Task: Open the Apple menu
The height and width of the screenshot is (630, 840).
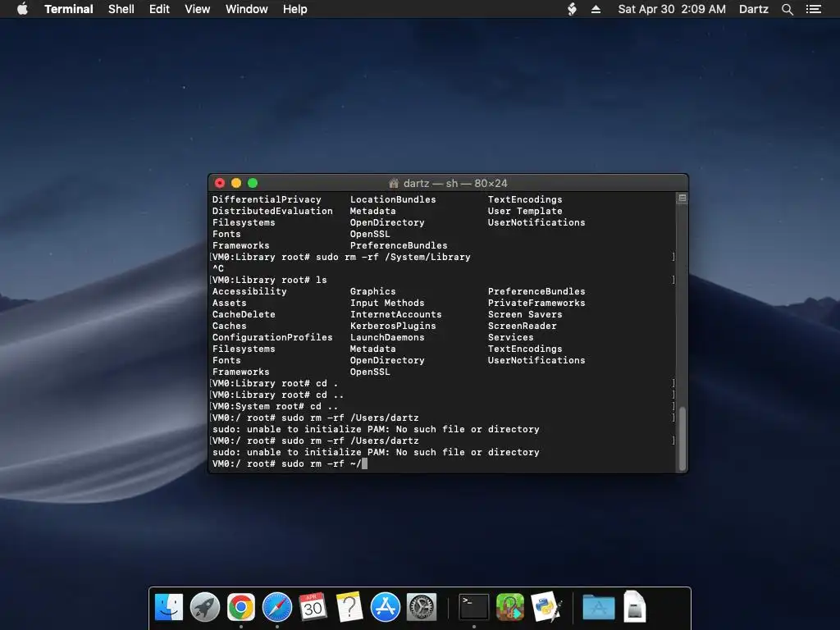Action: [22, 9]
